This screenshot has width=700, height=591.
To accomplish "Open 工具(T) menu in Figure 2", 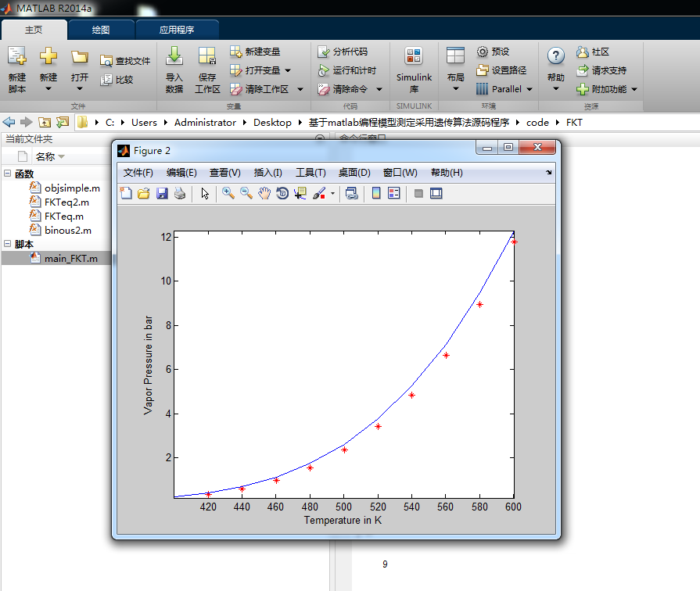I will [311, 173].
